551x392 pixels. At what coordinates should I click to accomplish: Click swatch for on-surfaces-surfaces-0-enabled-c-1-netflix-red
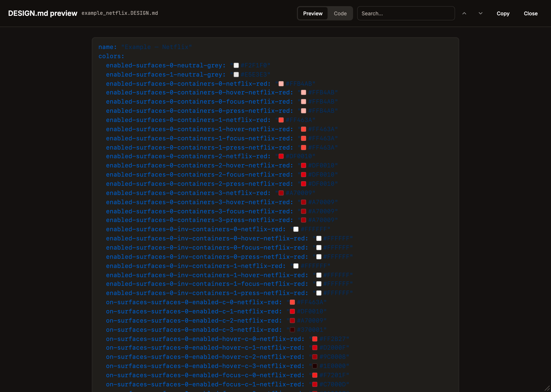click(x=292, y=312)
